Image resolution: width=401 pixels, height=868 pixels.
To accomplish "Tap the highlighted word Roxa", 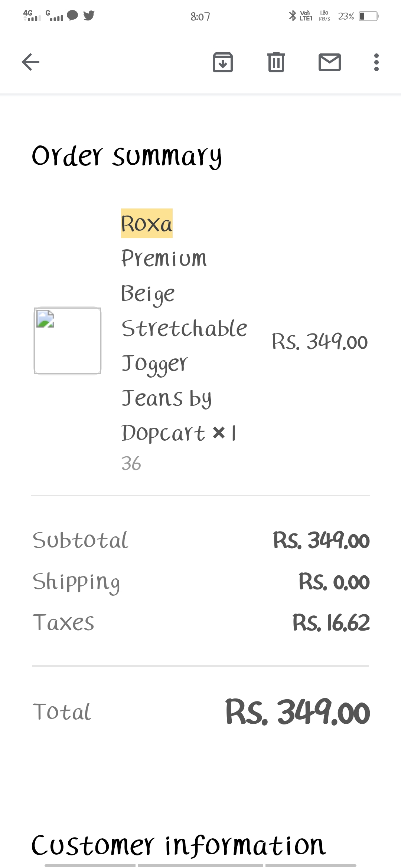I will click(x=147, y=224).
